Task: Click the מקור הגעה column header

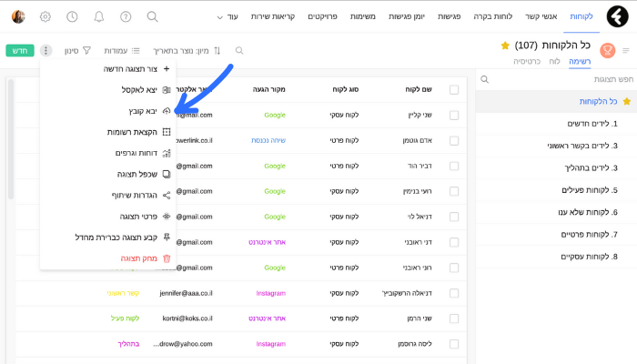Action: pyautogui.click(x=269, y=89)
